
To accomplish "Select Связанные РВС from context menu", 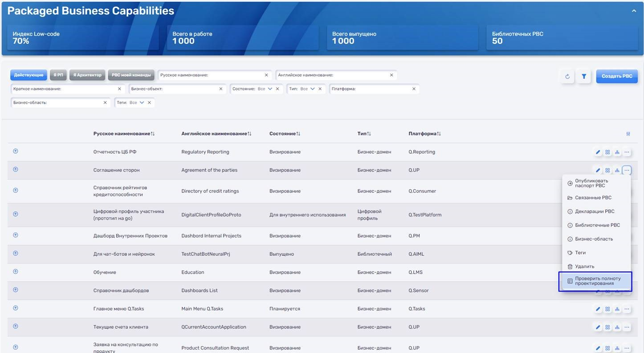I will click(596, 197).
